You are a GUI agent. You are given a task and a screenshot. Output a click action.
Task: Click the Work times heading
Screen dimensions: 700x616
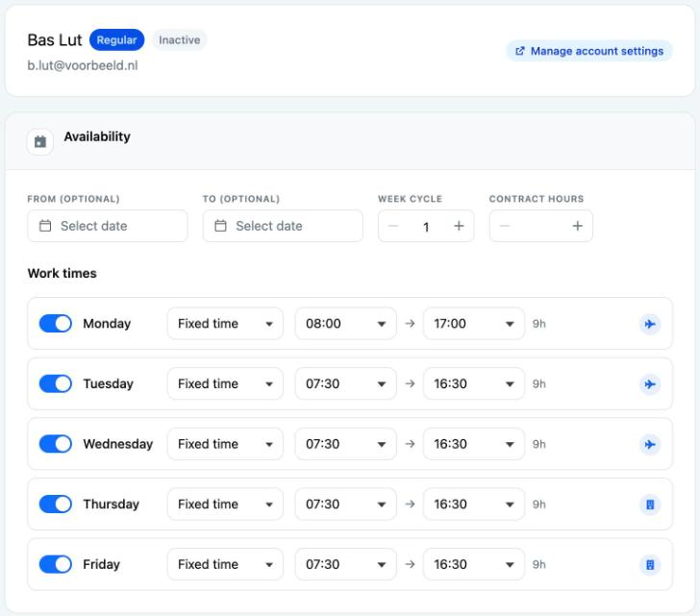tap(62, 273)
